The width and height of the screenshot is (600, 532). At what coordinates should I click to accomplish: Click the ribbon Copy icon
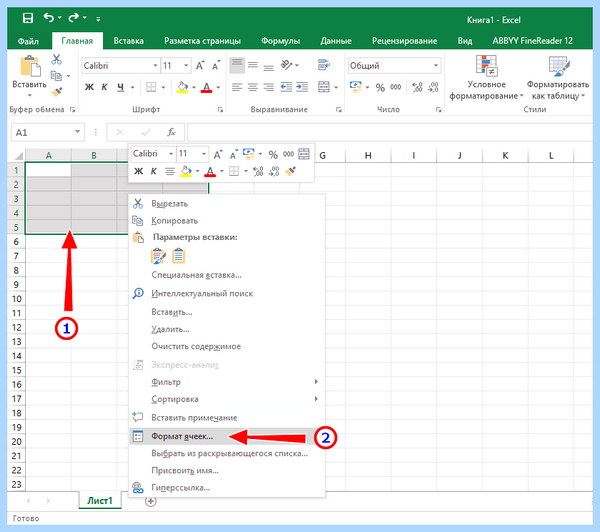[x=57, y=76]
